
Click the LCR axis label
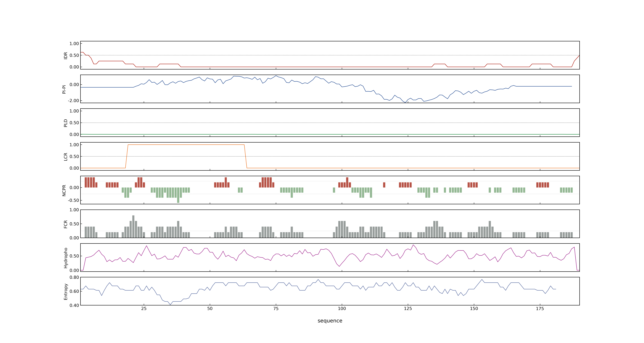pos(66,157)
